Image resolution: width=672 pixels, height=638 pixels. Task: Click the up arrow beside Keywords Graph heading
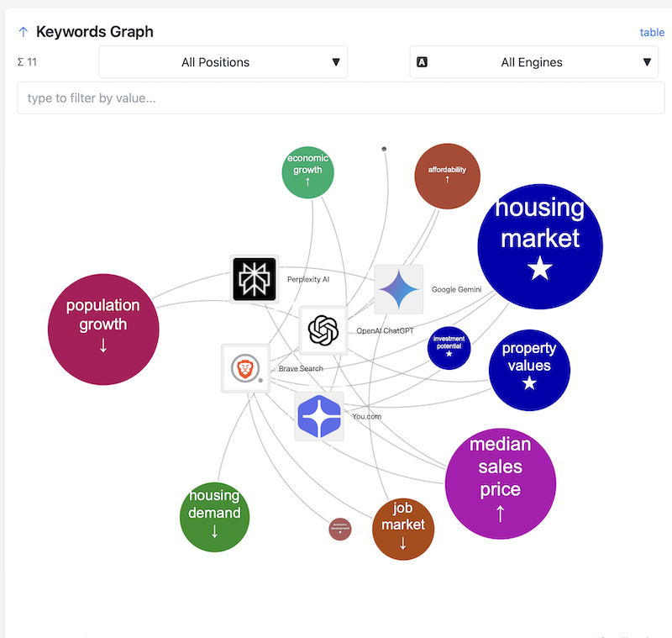pyautogui.click(x=23, y=31)
